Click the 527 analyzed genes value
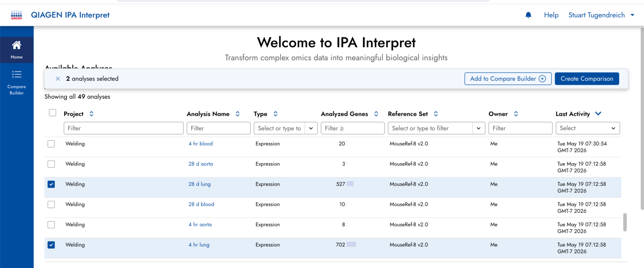Viewport: 644px width, 268px height. click(341, 184)
